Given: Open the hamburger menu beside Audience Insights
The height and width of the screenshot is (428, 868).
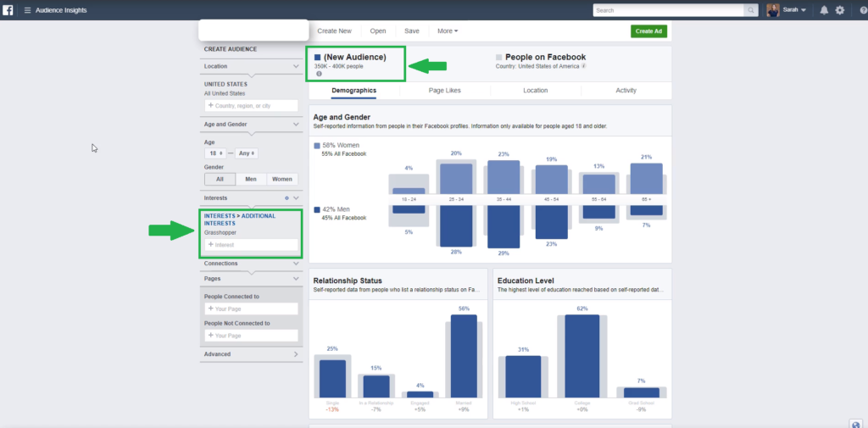Looking at the screenshot, I should tap(28, 10).
